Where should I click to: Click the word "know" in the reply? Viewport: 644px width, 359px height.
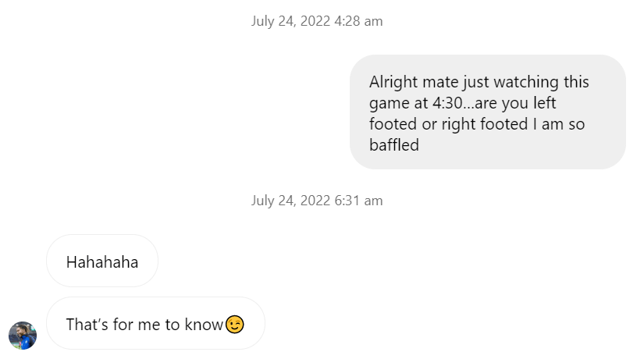click(204, 324)
